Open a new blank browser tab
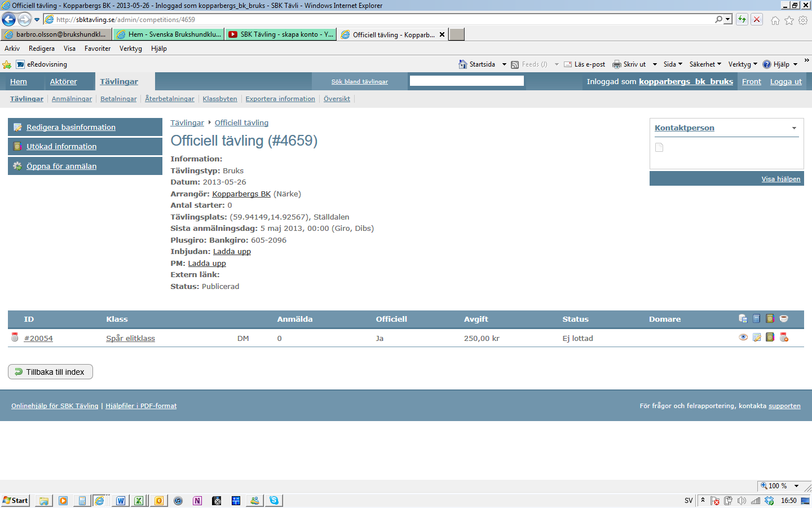The height and width of the screenshot is (508, 812). (457, 34)
